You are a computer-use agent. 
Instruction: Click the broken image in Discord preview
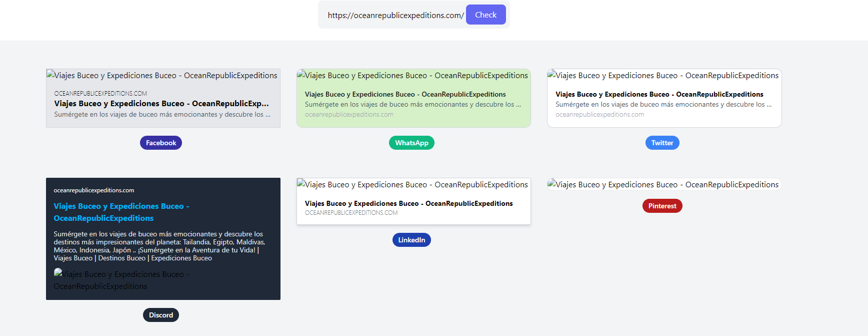[121, 280]
